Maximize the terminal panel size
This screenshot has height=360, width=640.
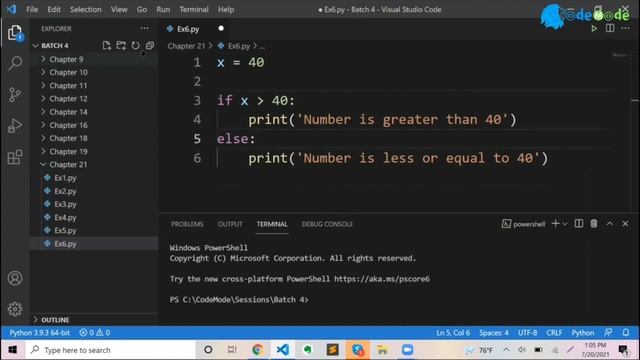[x=609, y=224]
